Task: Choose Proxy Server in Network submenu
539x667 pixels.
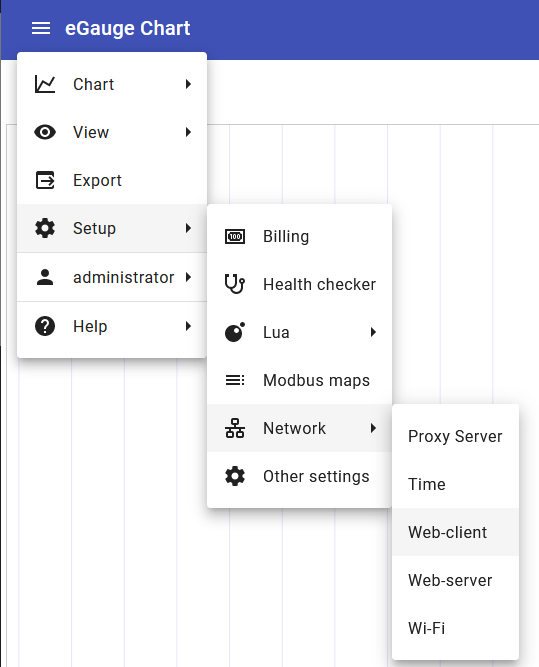Action: [x=455, y=436]
